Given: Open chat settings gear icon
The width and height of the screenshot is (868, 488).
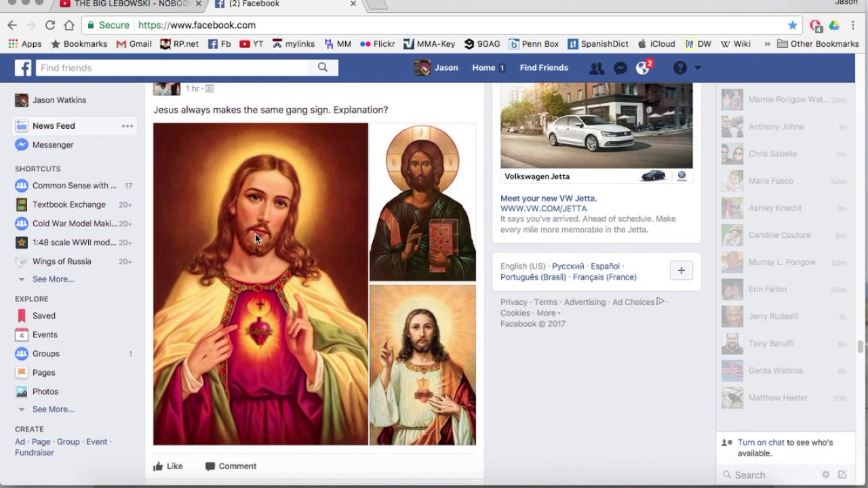Looking at the screenshot, I should point(826,475).
